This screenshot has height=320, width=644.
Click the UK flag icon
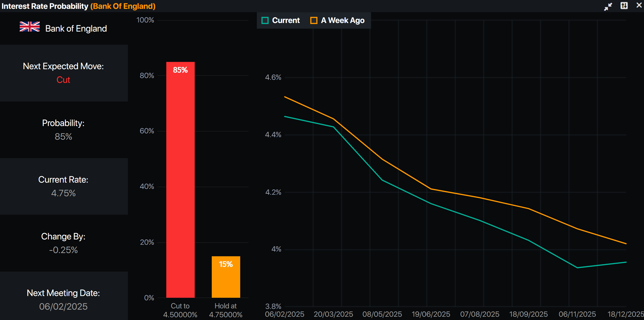point(30,27)
